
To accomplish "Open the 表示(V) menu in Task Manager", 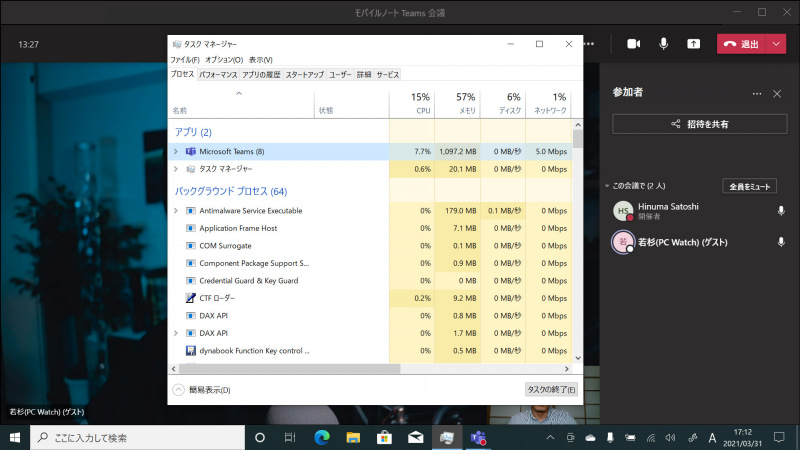I will coord(261,60).
